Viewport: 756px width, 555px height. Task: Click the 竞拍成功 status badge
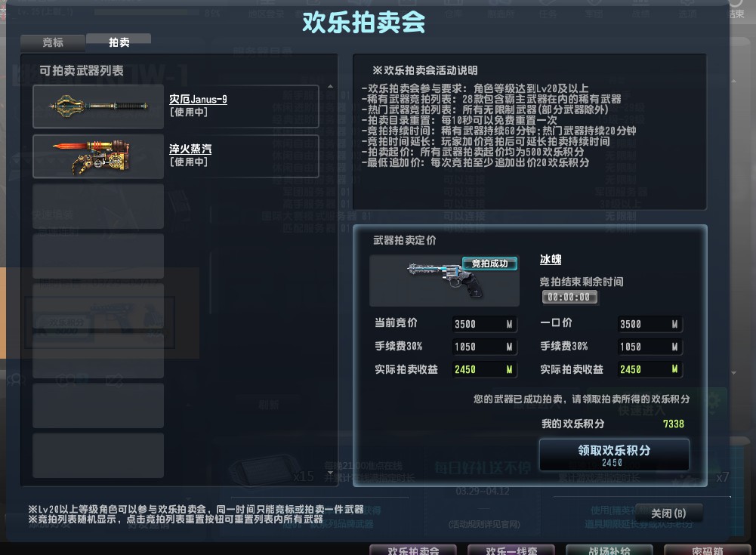pyautogui.click(x=489, y=264)
